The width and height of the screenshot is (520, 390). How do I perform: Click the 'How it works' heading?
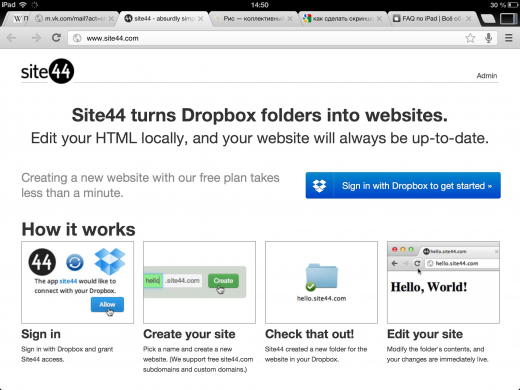click(x=78, y=229)
